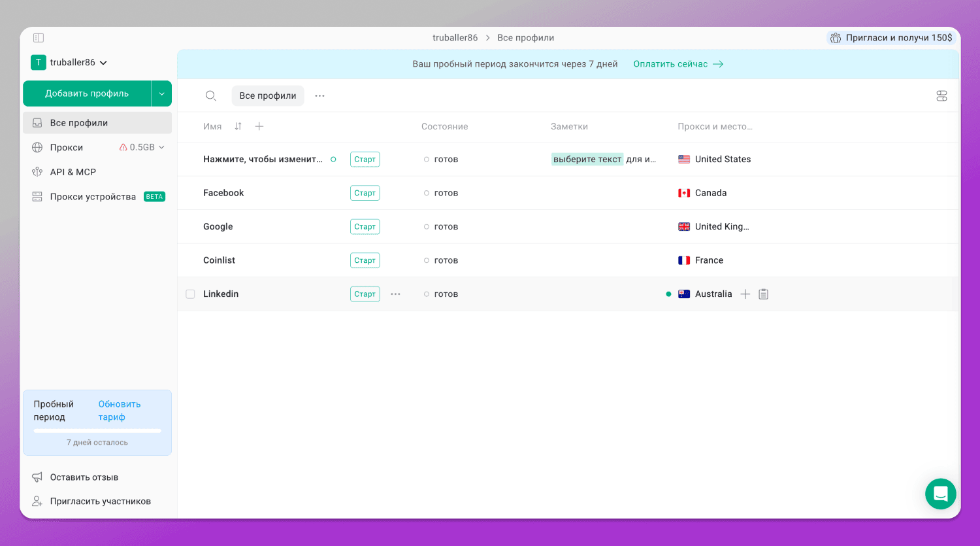The image size is (980, 546).
Task: Click the Linkedin profile name
Action: [x=221, y=294]
